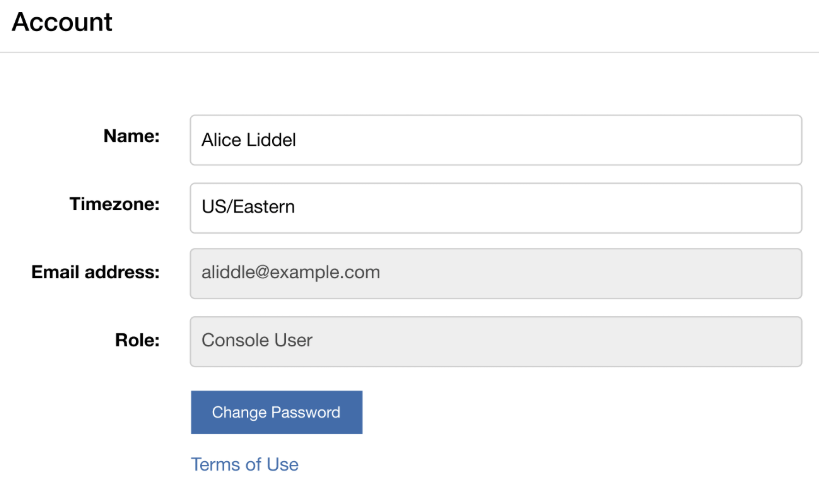Screen dimensions: 819x488
Task: Place cursor in blank area of the Name field
Action: coord(548,140)
